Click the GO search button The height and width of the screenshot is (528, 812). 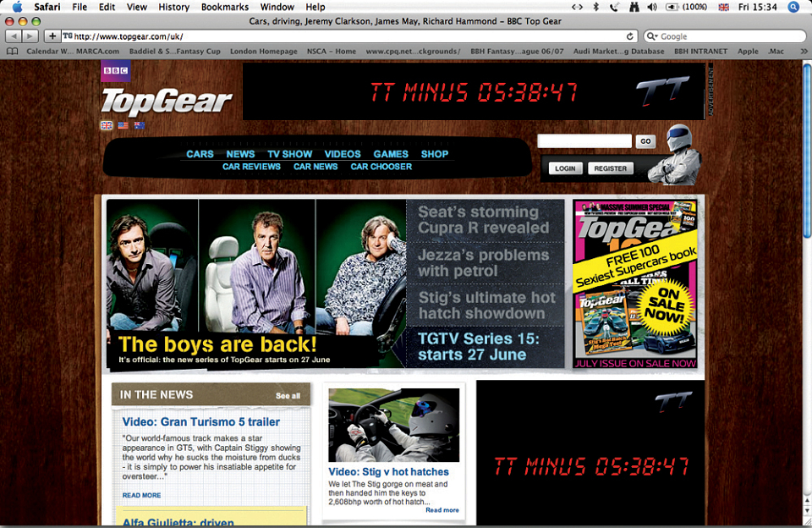tap(645, 141)
